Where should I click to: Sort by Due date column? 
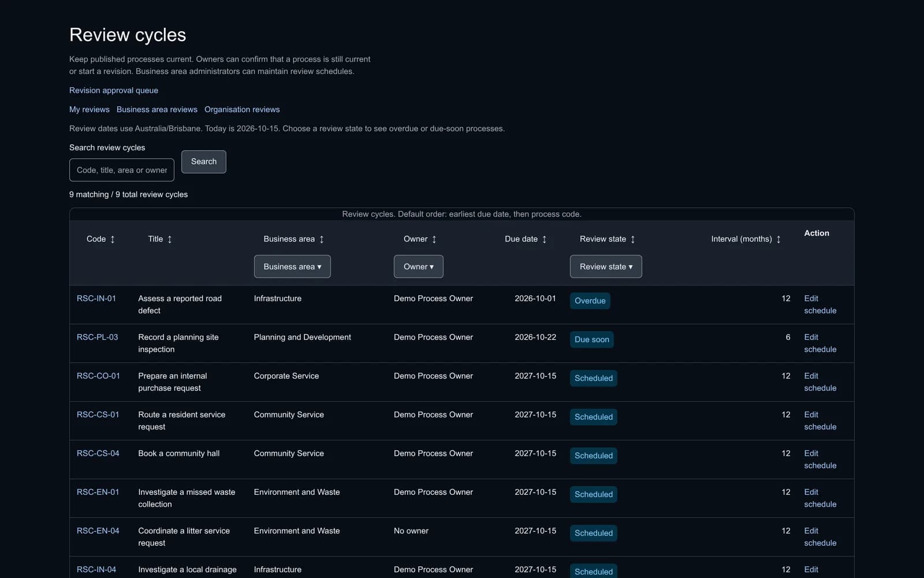526,239
